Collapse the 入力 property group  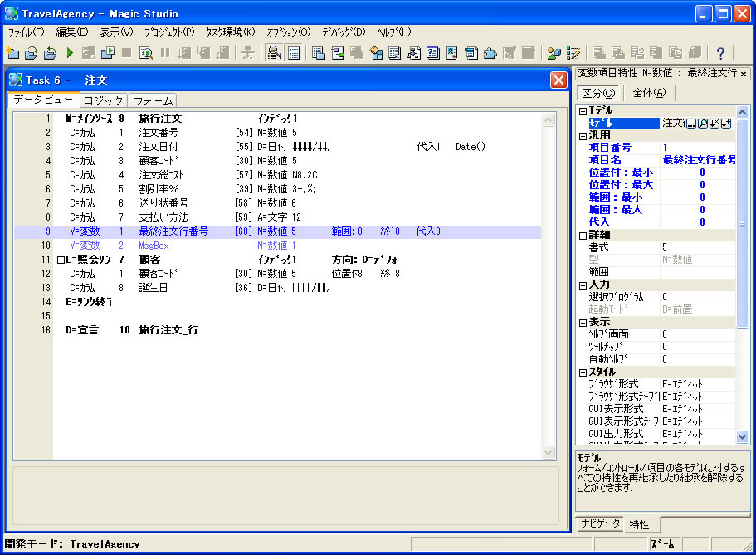click(x=583, y=285)
